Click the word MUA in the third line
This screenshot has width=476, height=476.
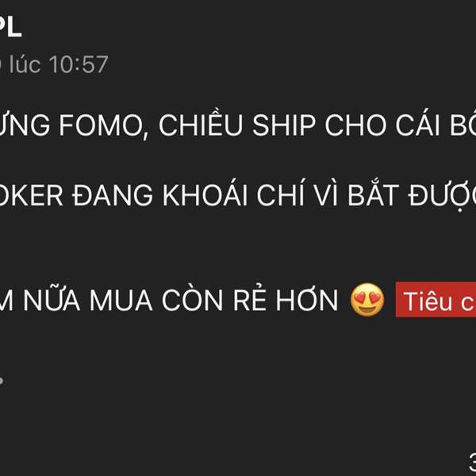pyautogui.click(x=121, y=301)
